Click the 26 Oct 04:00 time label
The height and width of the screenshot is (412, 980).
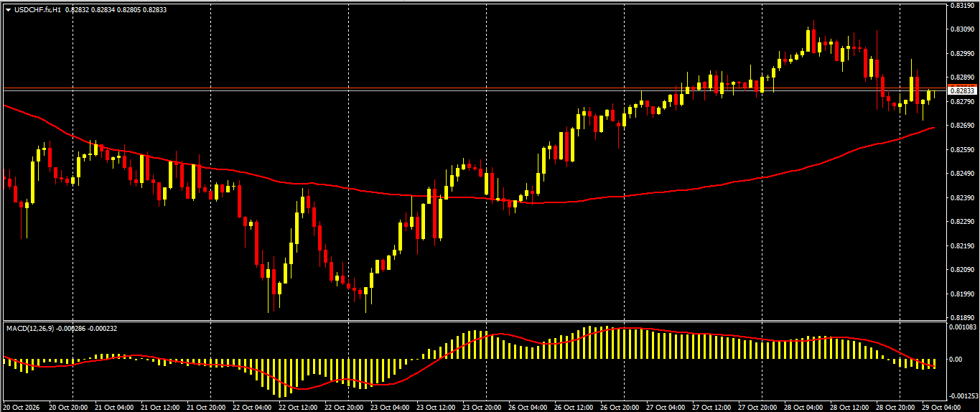pos(528,407)
